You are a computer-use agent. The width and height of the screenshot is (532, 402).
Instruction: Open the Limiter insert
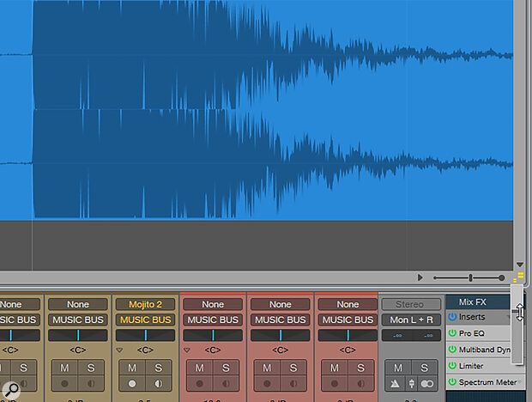471,366
